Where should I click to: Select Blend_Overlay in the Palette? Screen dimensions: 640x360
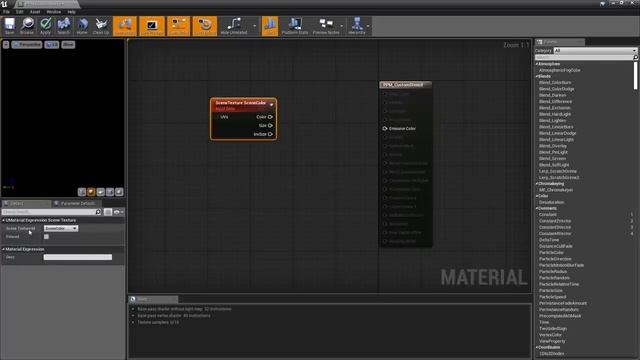[553, 146]
